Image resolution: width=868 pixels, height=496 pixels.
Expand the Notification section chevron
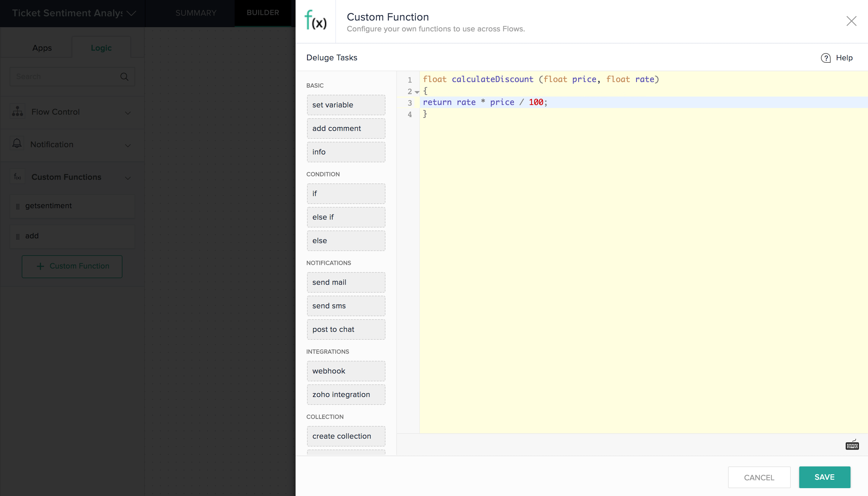pyautogui.click(x=128, y=145)
